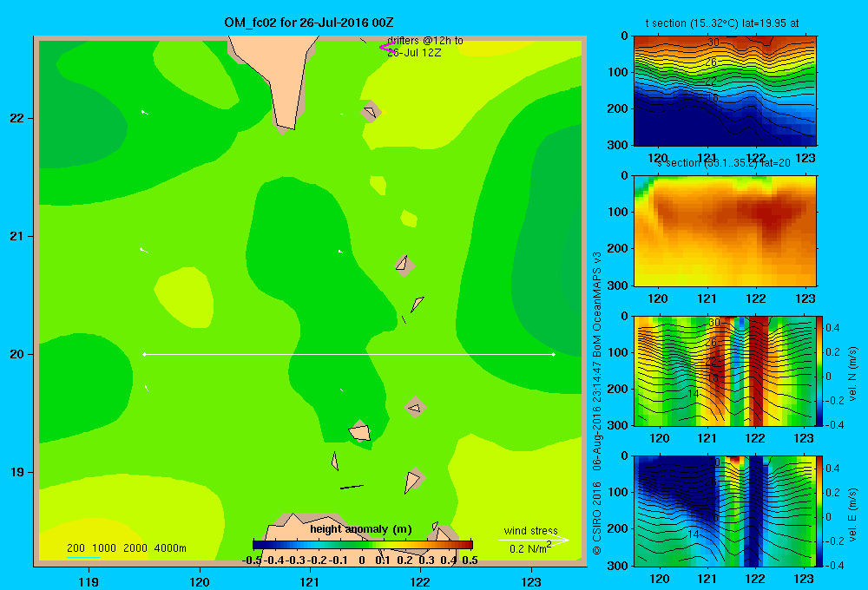Select the s section (33.1..35.2) lat=20 title
This screenshot has width=868, height=590.
point(723,163)
